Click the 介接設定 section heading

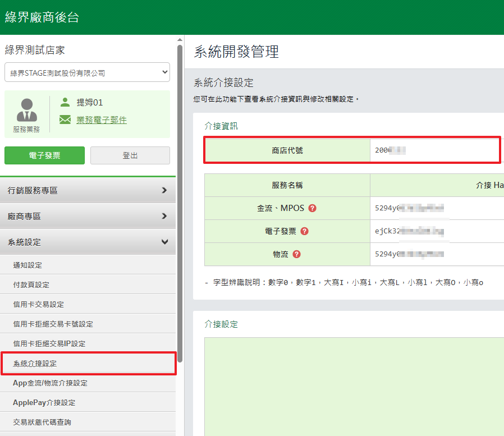[221, 324]
